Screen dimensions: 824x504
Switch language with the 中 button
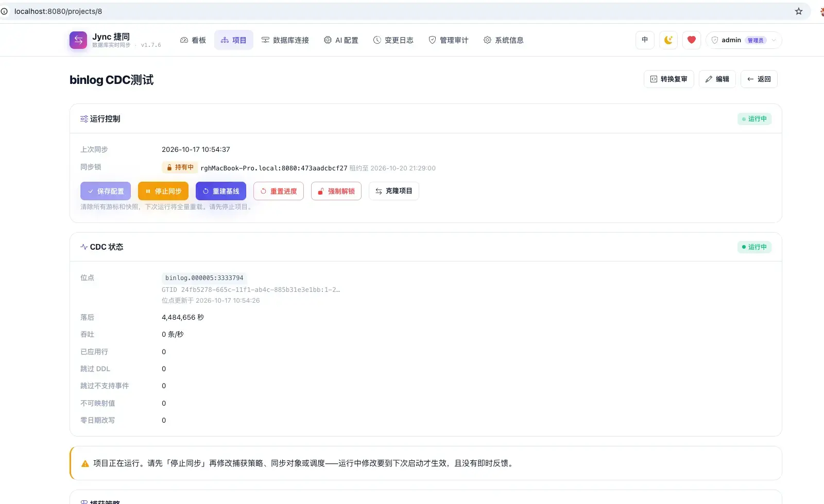point(645,40)
